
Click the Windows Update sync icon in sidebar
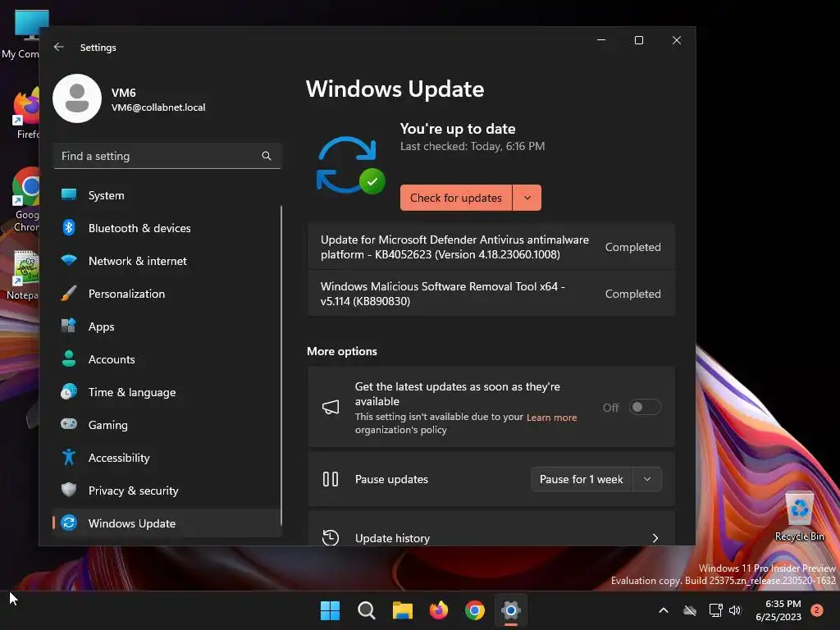(69, 523)
